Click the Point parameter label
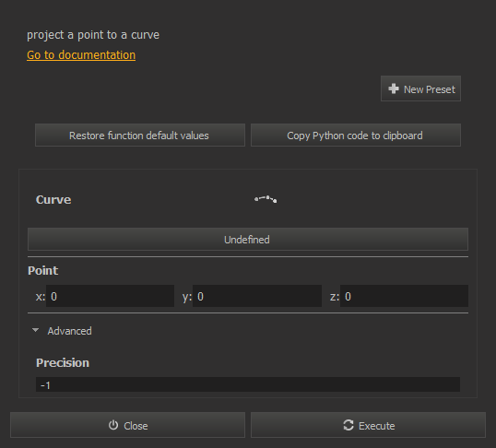 pyautogui.click(x=43, y=270)
